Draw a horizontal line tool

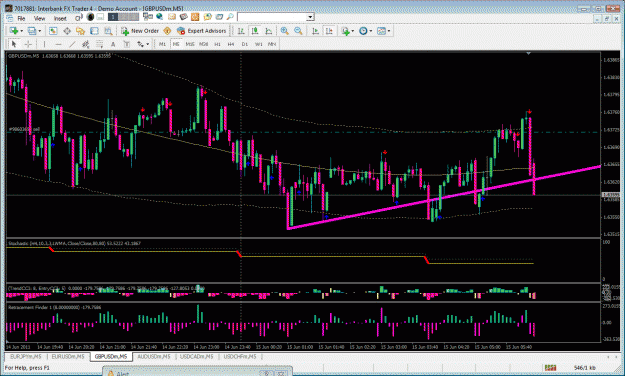pos(58,44)
